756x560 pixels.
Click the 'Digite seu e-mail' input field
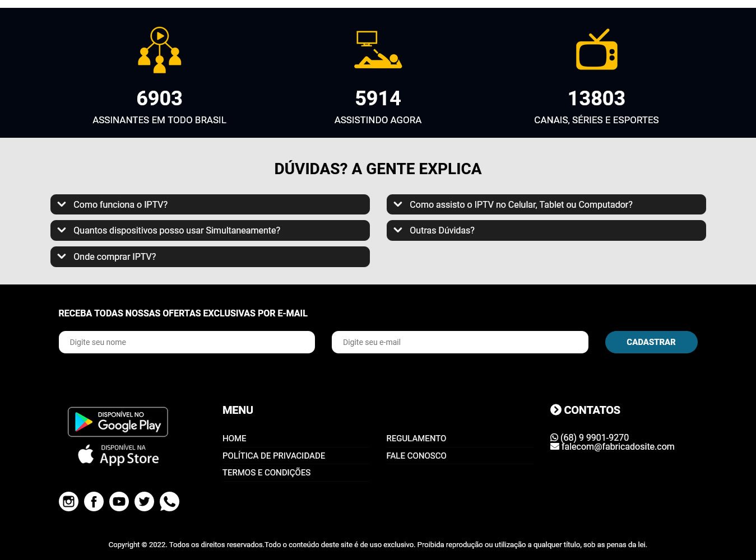click(460, 342)
